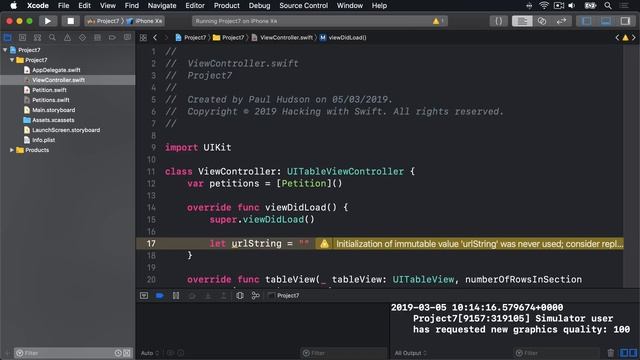The height and width of the screenshot is (360, 640).
Task: Jump to next issue arrow
Action: click(633, 38)
